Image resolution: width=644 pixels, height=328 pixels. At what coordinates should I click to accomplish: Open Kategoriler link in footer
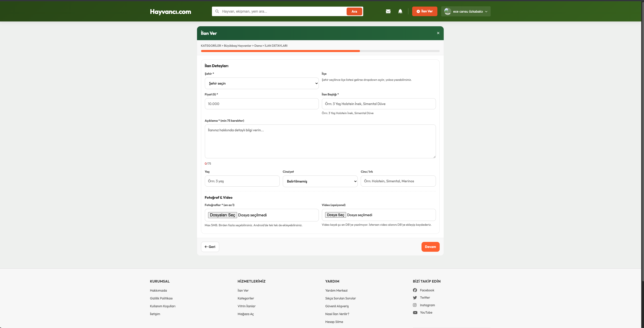click(245, 298)
